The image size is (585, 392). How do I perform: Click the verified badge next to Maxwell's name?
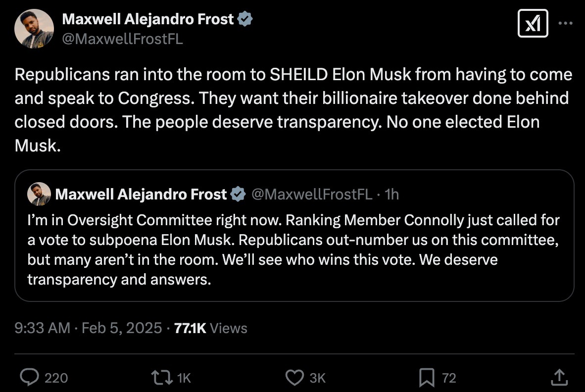(246, 18)
